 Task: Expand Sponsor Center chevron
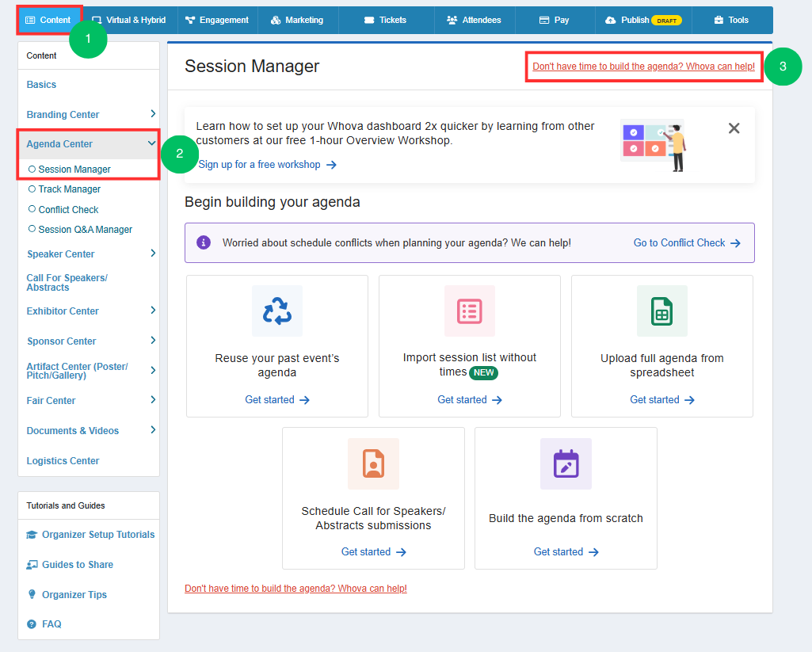pos(153,340)
